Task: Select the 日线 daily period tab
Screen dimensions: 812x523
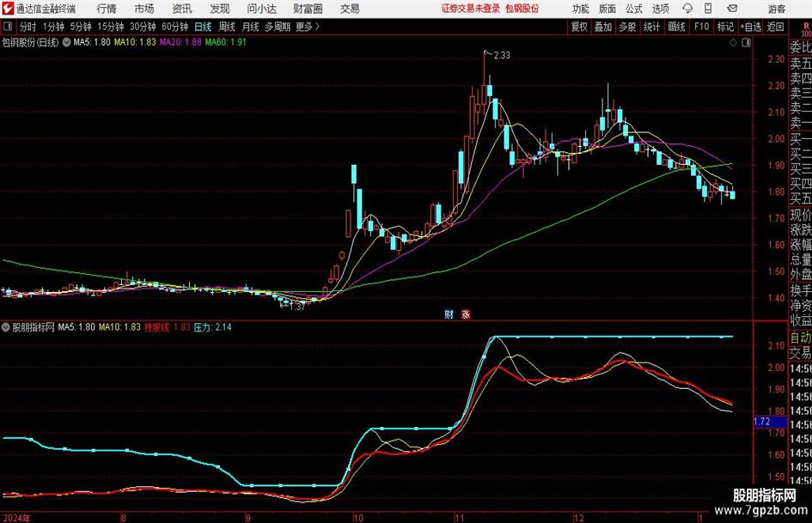Action: point(203,27)
